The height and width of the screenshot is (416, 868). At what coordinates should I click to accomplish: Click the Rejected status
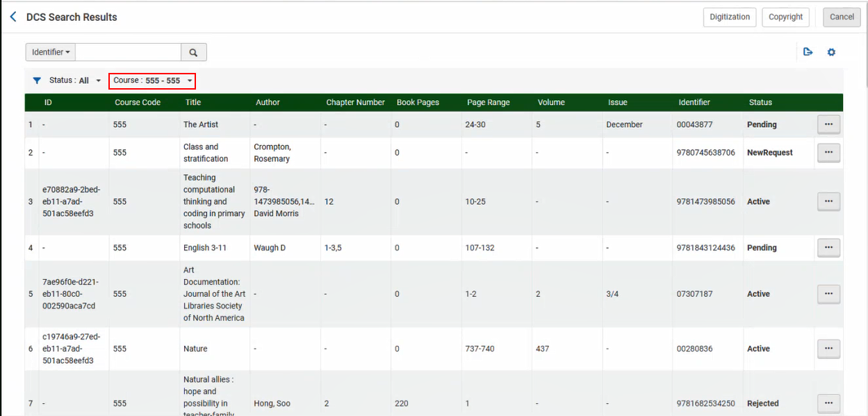[763, 403]
